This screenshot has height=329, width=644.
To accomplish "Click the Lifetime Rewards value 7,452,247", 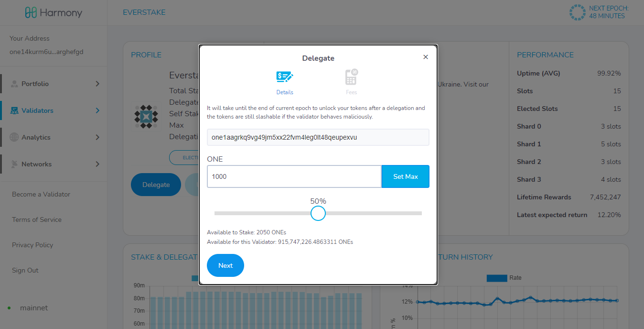I will pos(605,197).
